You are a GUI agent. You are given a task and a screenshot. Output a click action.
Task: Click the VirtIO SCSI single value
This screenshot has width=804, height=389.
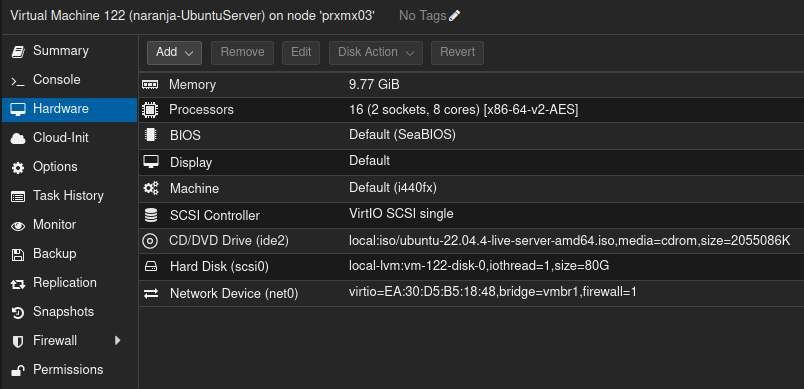(x=401, y=214)
